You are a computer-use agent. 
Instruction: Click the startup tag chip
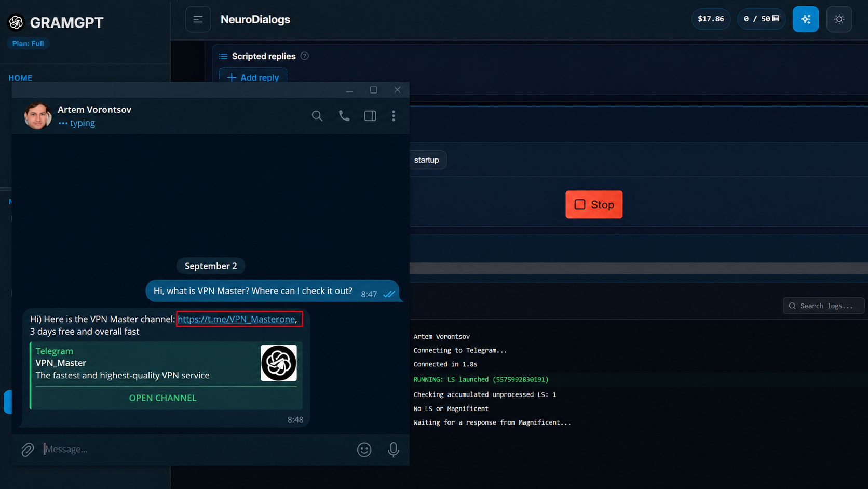427,160
